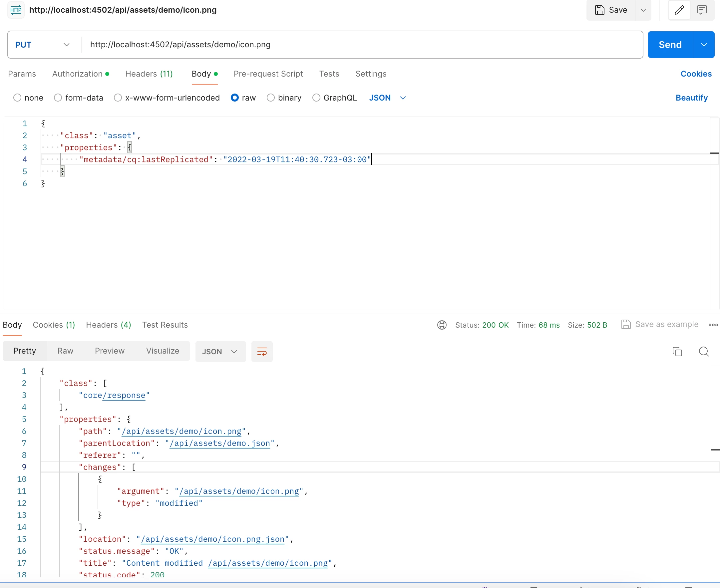Click the Cookies link

696,74
